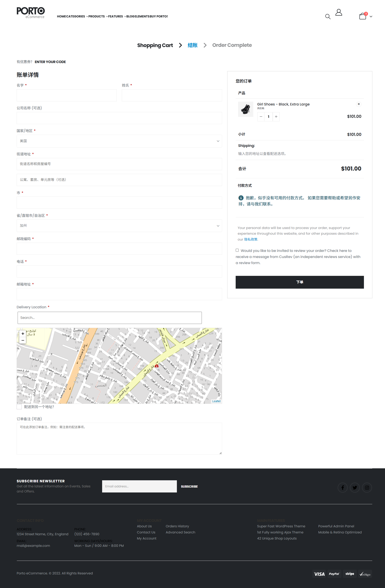
Task: Increase shoe quantity with plus button
Action: tap(276, 117)
